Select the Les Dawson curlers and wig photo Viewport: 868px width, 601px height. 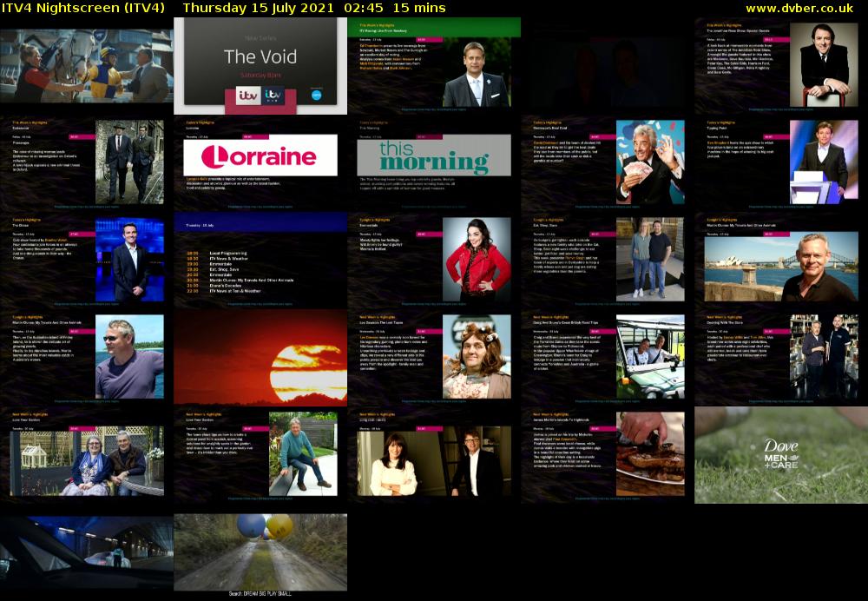tap(477, 357)
